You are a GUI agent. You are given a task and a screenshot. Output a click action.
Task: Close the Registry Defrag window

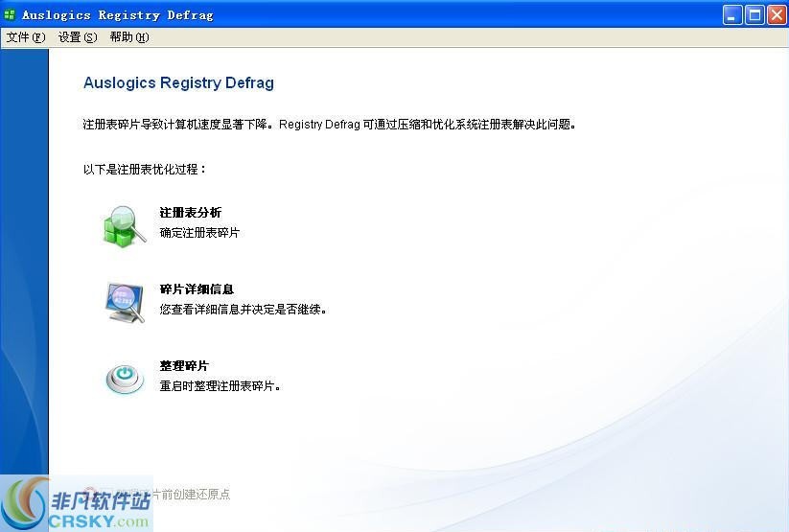[x=777, y=15]
